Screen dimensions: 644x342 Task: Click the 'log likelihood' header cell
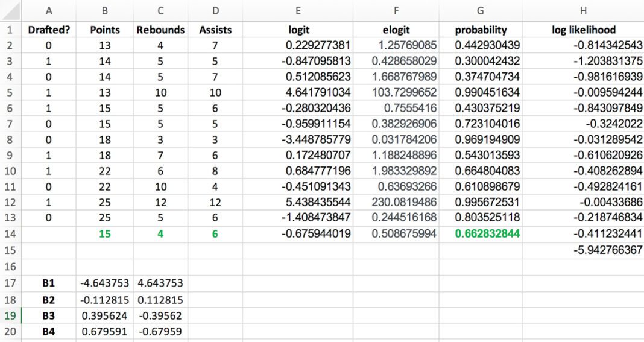click(x=583, y=30)
